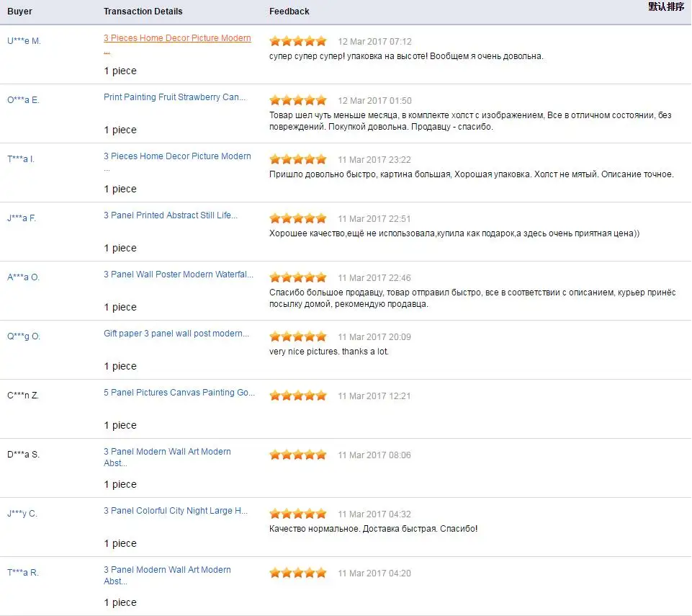Open buyer O***a E. profile link
Image resolution: width=692 pixels, height=616 pixels.
point(23,100)
